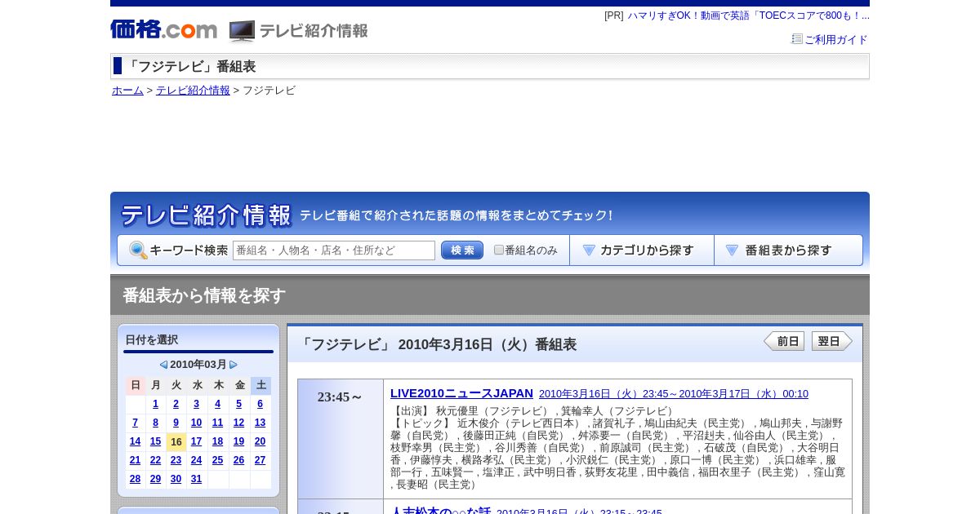Select March 14 in calendar
This screenshot has width=980, height=514.
[x=135, y=441]
